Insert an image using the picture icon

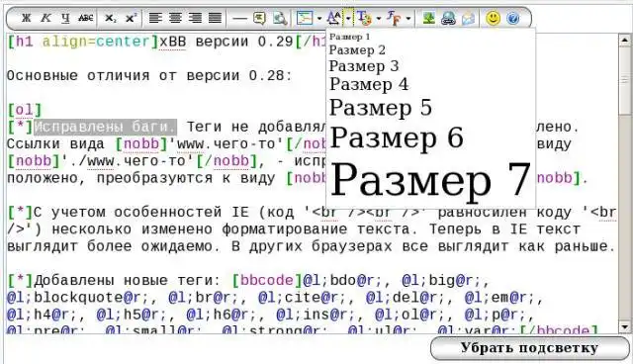coord(428,18)
